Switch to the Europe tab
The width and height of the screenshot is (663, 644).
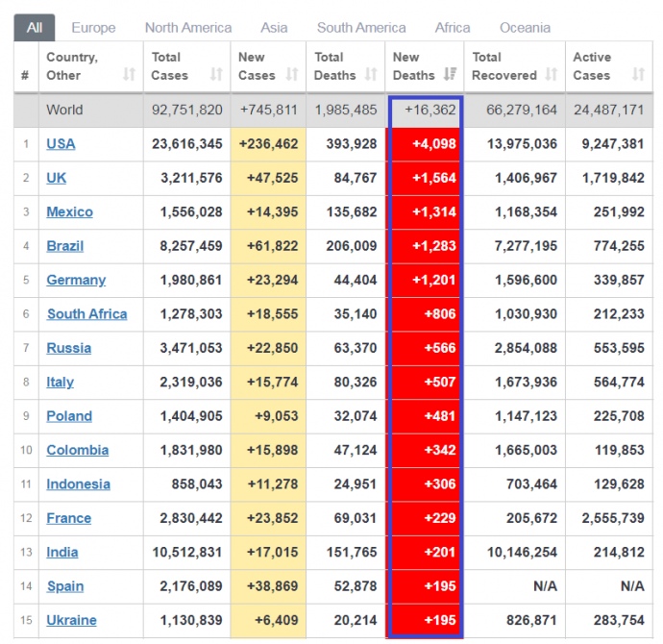pos(93,28)
